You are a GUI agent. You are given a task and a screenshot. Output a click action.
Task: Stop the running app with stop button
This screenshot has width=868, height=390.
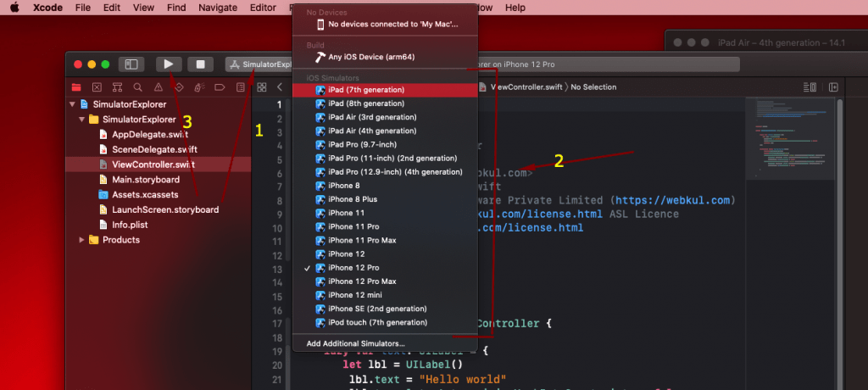click(x=200, y=64)
